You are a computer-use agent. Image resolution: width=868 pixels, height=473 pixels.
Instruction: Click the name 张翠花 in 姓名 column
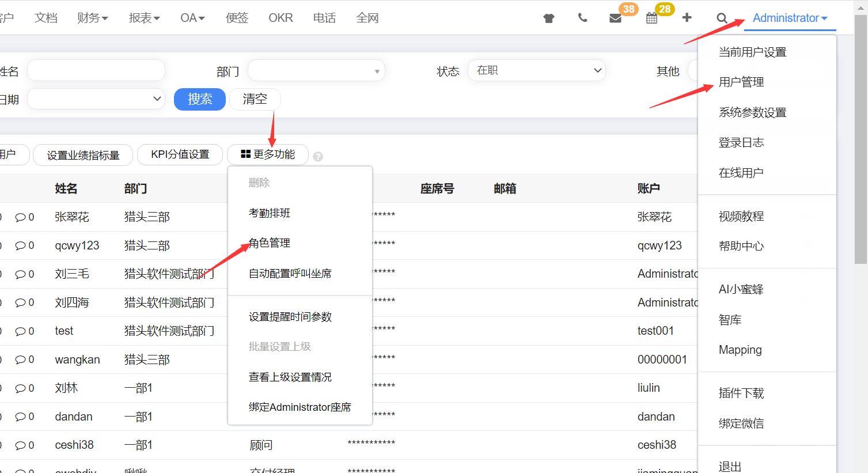[72, 217]
